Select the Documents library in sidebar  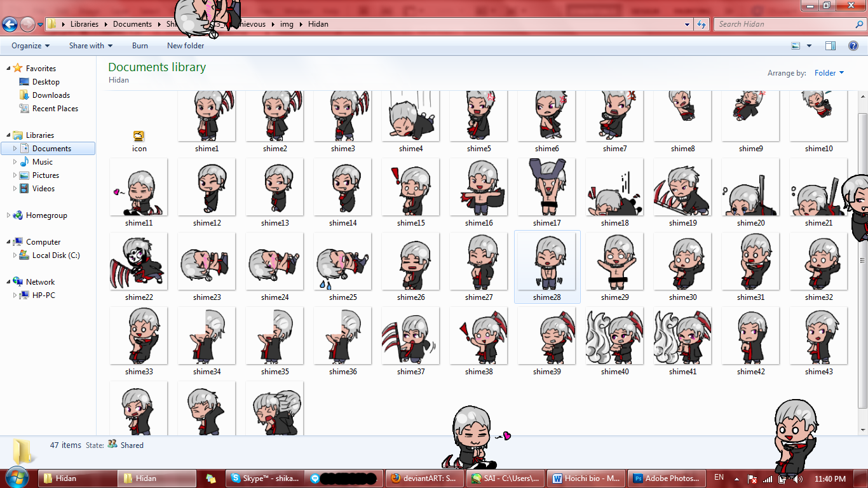tap(48, 149)
